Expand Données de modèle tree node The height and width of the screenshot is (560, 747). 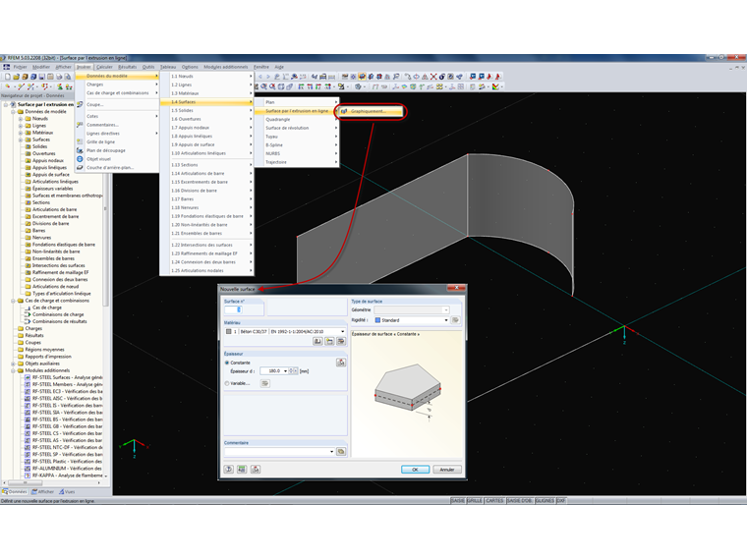point(14,111)
